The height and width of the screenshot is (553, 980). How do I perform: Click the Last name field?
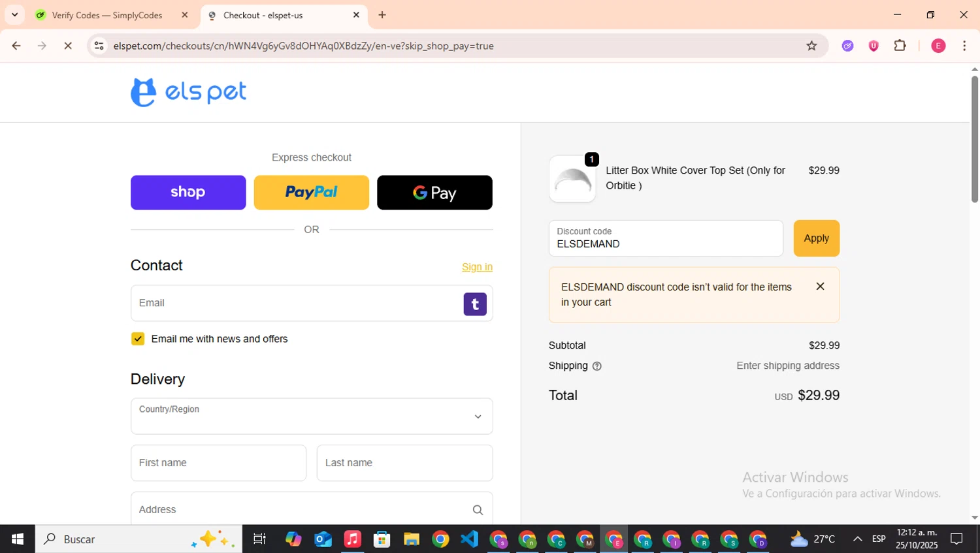pyautogui.click(x=405, y=463)
